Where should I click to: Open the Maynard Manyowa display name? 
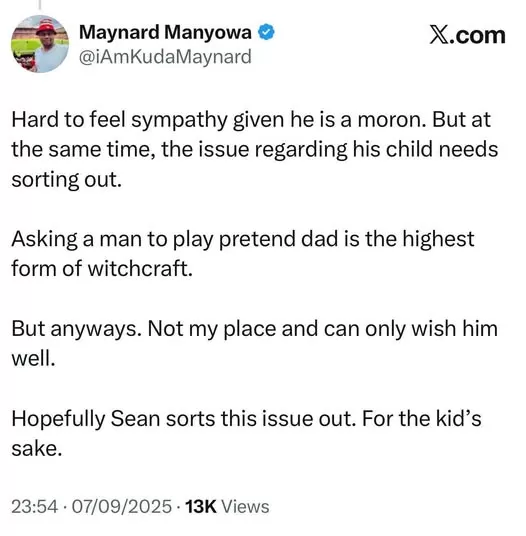pyautogui.click(x=165, y=32)
